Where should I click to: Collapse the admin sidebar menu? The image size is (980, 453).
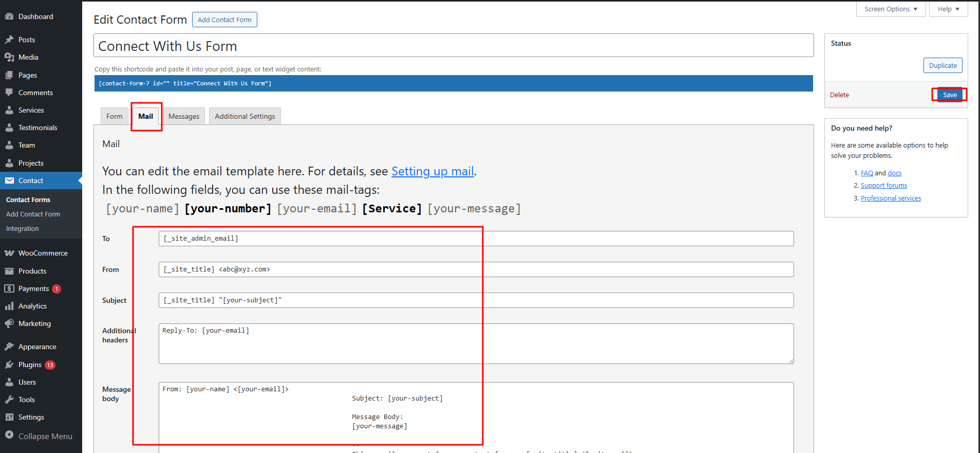click(x=39, y=436)
